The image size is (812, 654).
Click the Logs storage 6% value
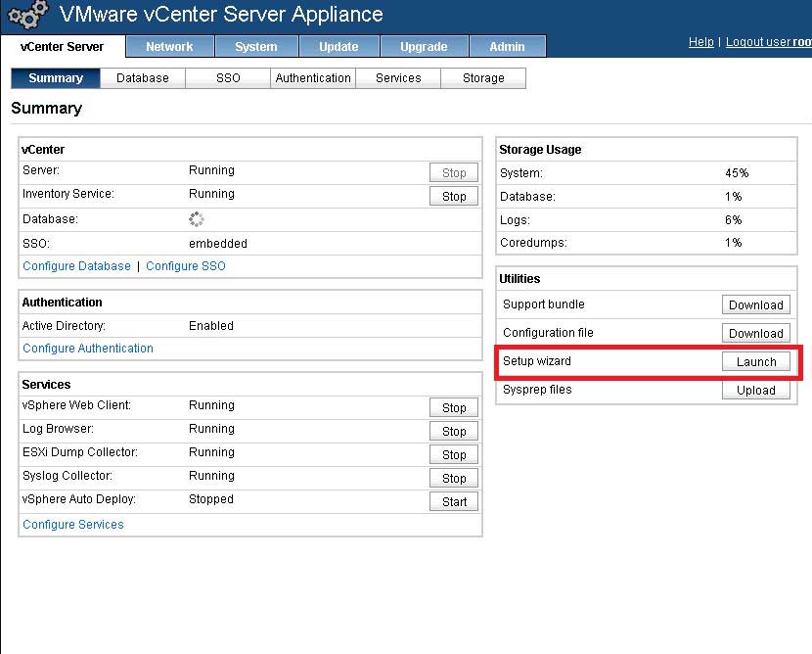734,219
